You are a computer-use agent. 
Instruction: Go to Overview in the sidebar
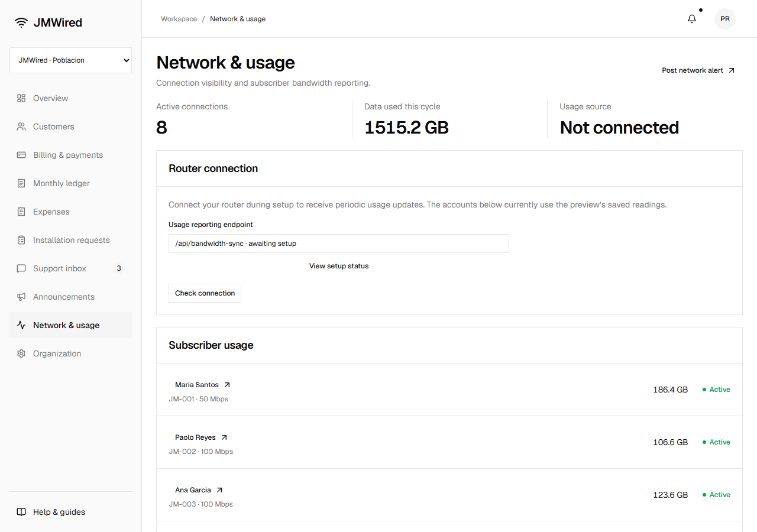click(x=70, y=98)
